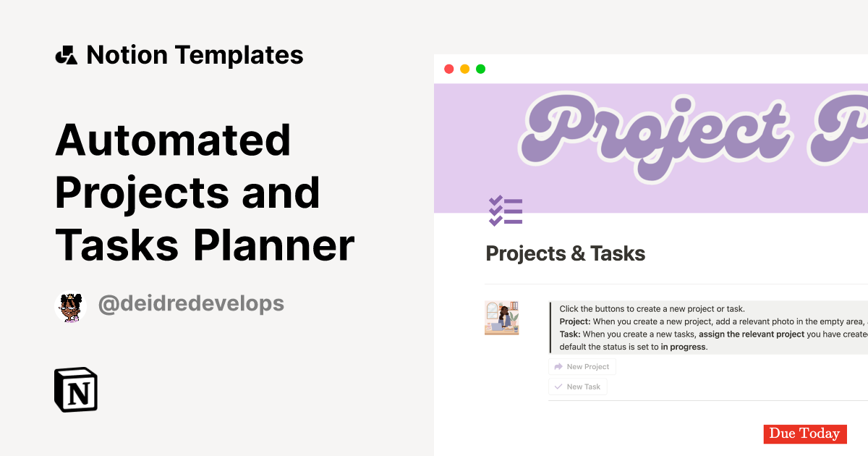Select the arrow icon on New Project button
The width and height of the screenshot is (868, 456).
558,366
